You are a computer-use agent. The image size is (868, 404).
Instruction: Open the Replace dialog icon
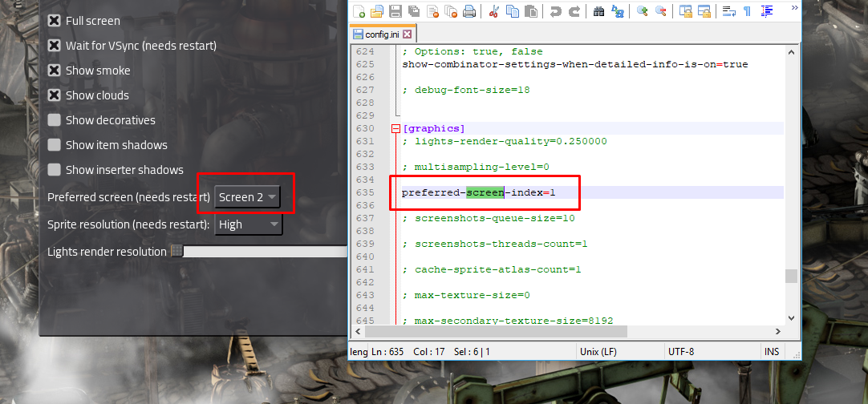tap(617, 11)
